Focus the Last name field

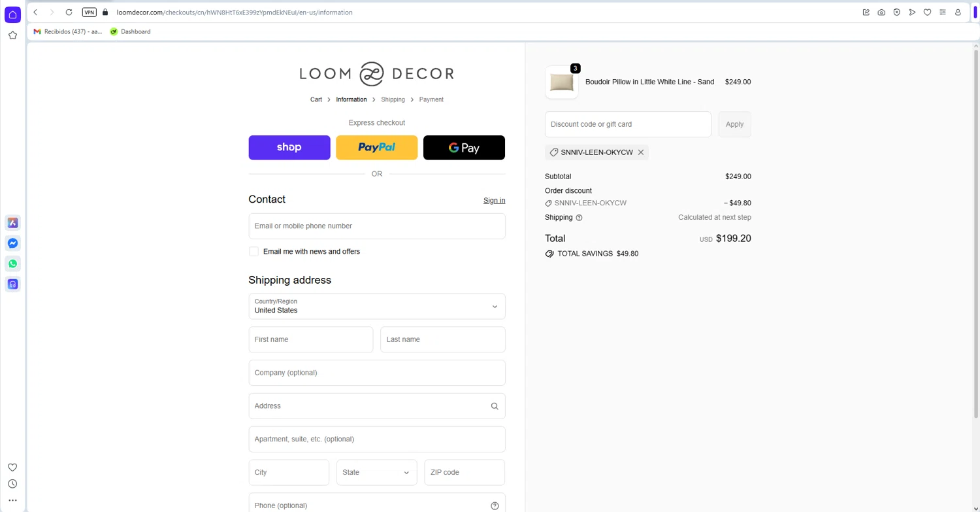[x=443, y=339]
